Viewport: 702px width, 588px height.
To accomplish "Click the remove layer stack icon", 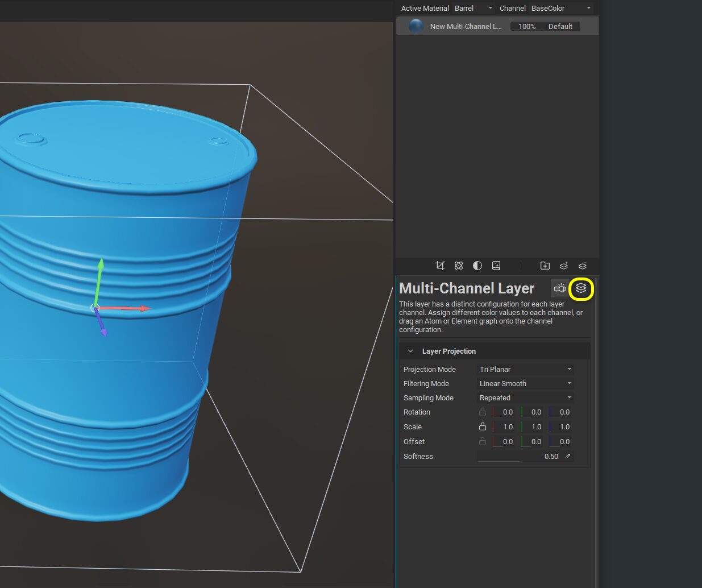I will (x=582, y=266).
